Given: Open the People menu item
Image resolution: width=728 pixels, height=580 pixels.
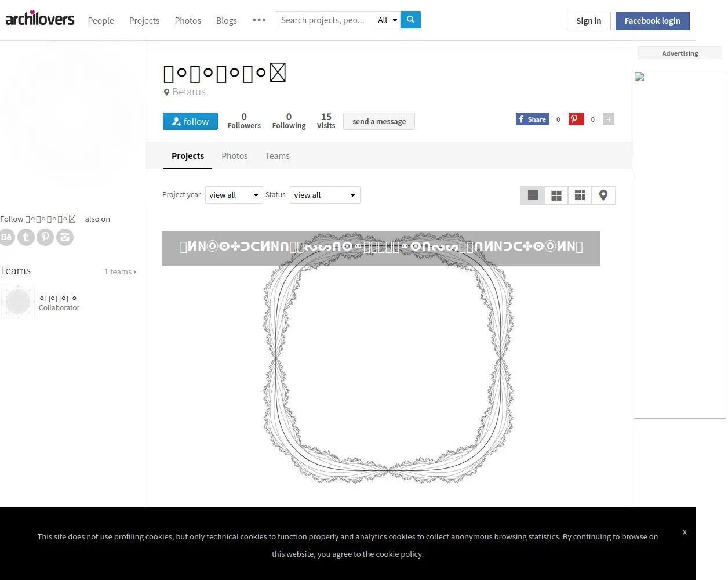Looking at the screenshot, I should tap(101, 20).
